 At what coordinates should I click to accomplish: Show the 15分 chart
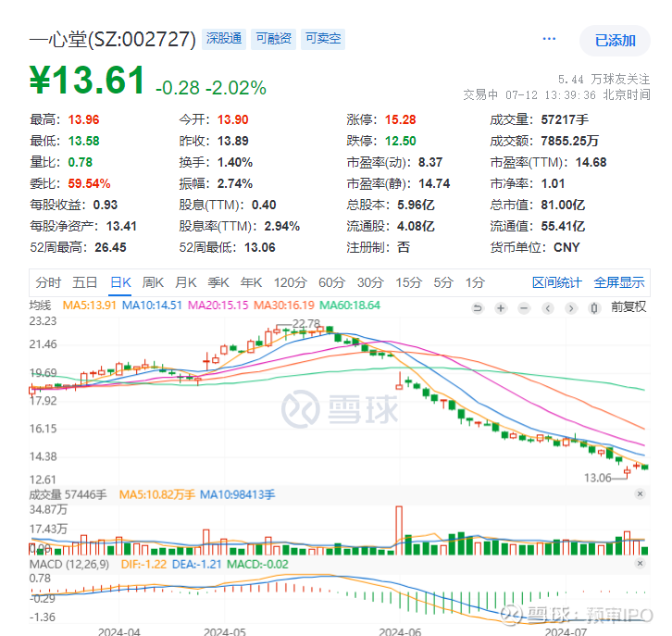(409, 283)
